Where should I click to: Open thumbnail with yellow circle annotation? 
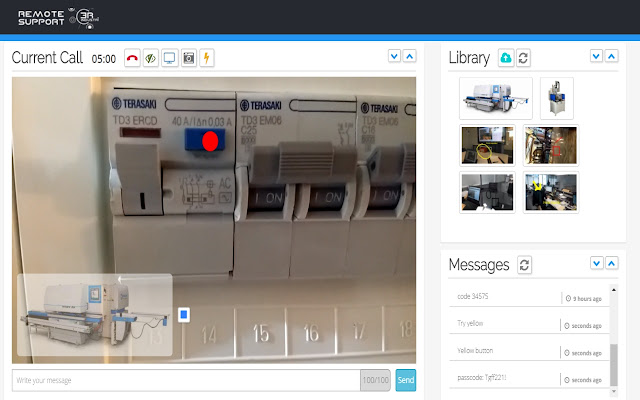[487, 145]
